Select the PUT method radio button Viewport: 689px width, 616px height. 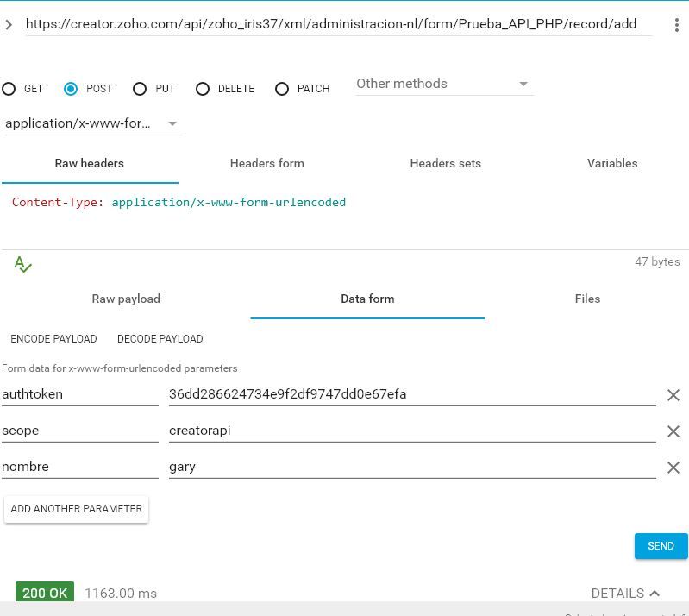tap(140, 89)
